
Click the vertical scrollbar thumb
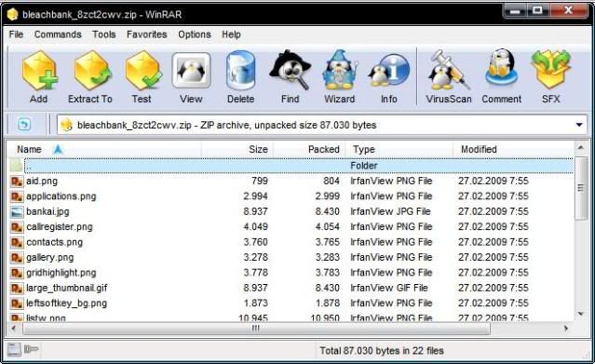pyautogui.click(x=581, y=188)
